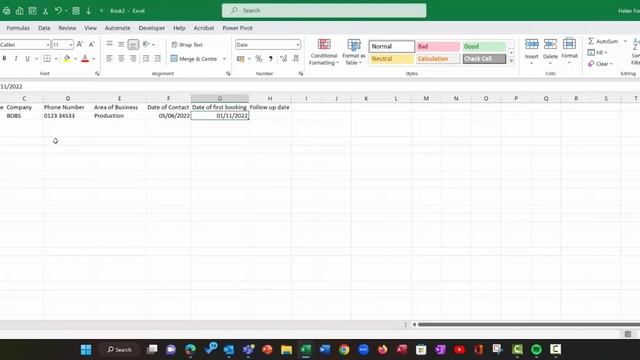Open the Developer tab
The width and height of the screenshot is (640, 360).
click(152, 28)
